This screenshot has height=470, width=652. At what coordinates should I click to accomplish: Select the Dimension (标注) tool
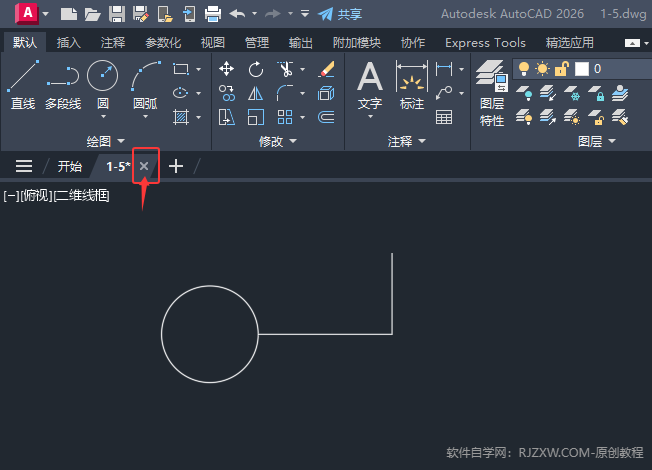click(x=412, y=85)
